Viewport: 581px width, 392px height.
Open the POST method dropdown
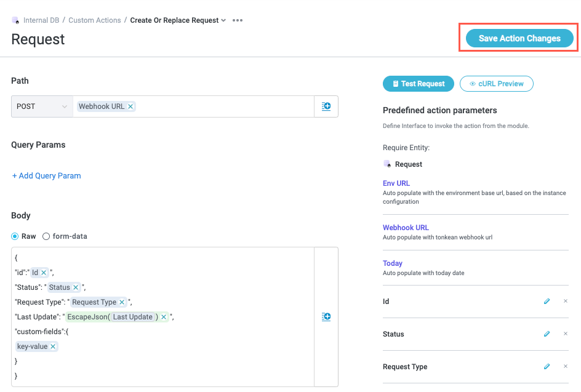[x=42, y=106]
